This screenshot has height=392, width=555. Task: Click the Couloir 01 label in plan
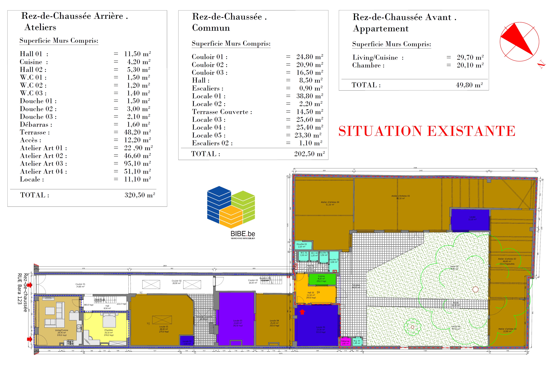coord(80,284)
